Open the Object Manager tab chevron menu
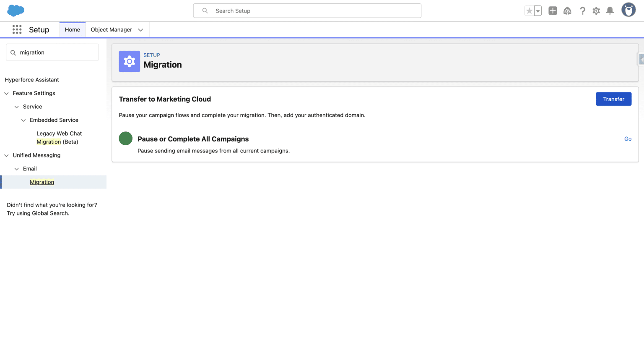This screenshot has height=351, width=644. [140, 30]
